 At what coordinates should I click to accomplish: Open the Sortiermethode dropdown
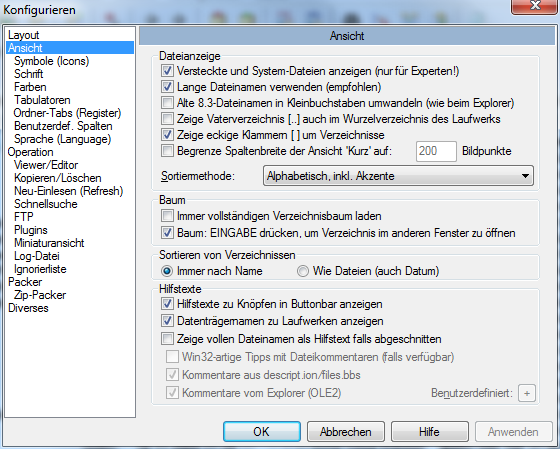click(x=398, y=176)
